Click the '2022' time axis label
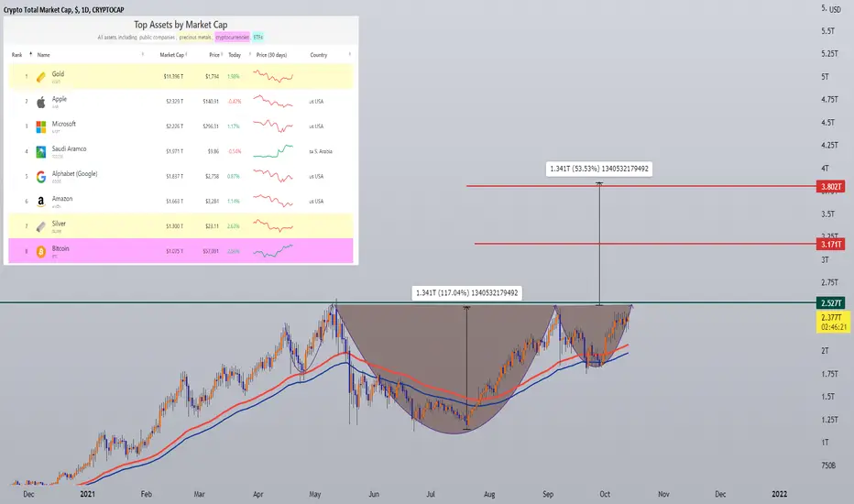Viewport: 854px width, 504px height. click(780, 494)
